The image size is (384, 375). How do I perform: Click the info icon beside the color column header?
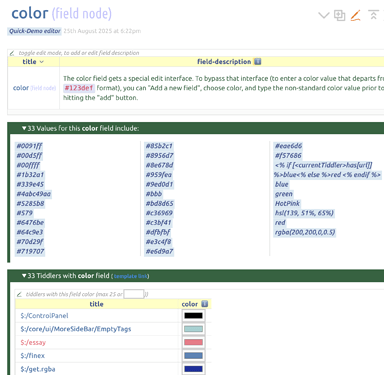click(205, 304)
